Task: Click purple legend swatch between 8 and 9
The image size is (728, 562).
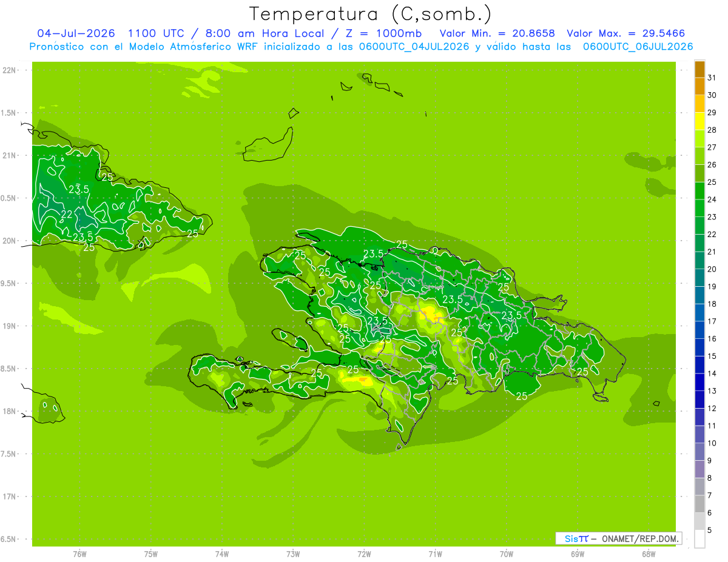Action: point(699,469)
